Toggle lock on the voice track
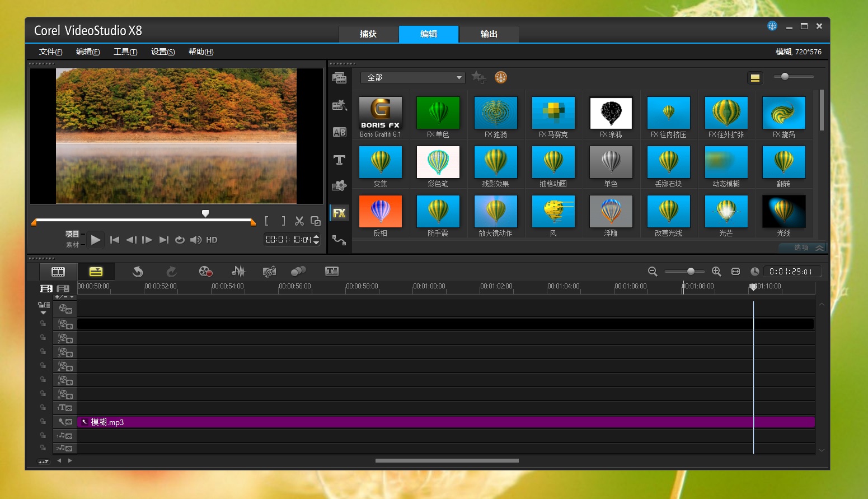Viewport: 868px width, 499px height. click(x=43, y=422)
